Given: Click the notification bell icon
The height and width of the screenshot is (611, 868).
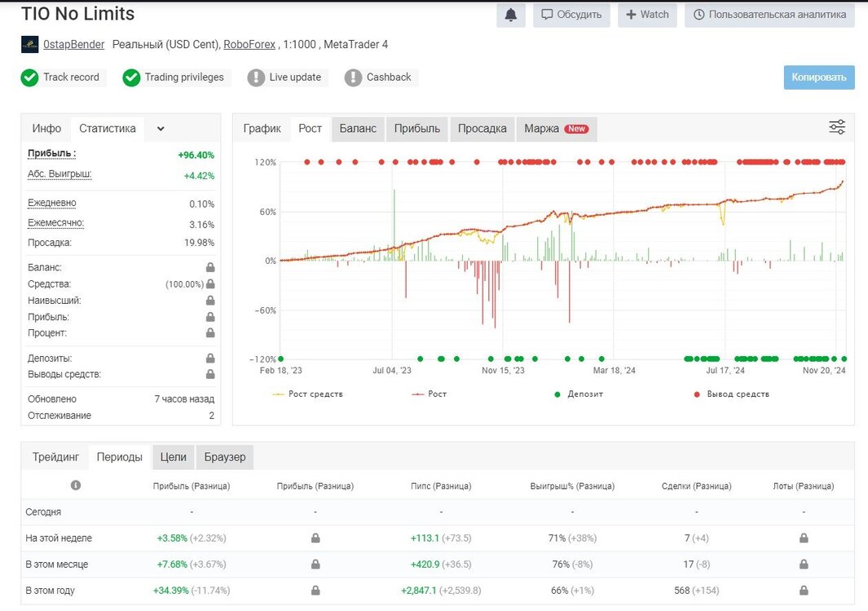Looking at the screenshot, I should pyautogui.click(x=510, y=15).
